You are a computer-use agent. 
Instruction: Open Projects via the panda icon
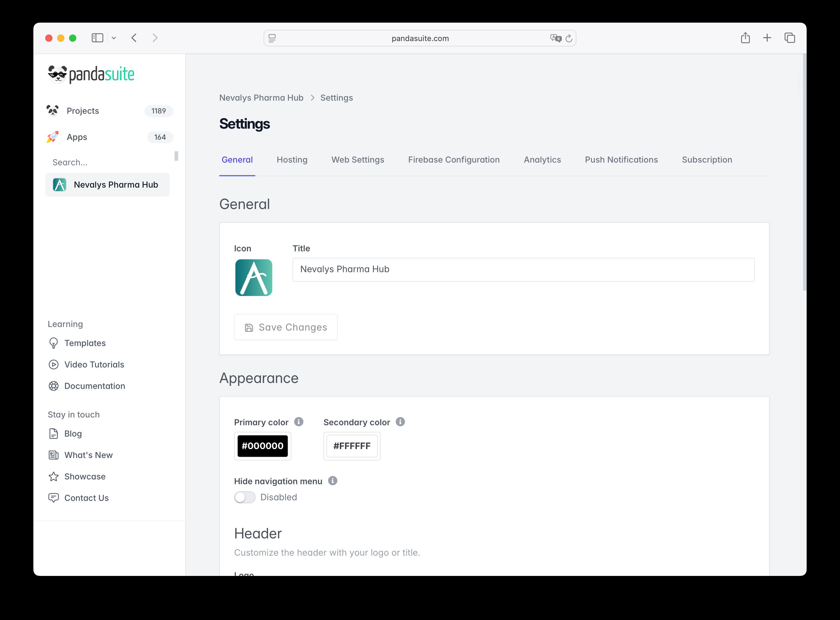(53, 110)
